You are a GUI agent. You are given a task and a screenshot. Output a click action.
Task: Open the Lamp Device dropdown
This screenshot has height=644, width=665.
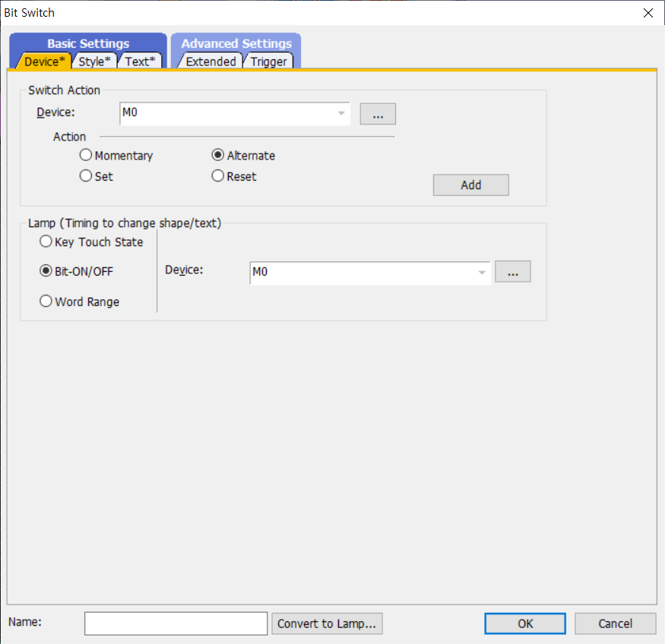tap(482, 272)
